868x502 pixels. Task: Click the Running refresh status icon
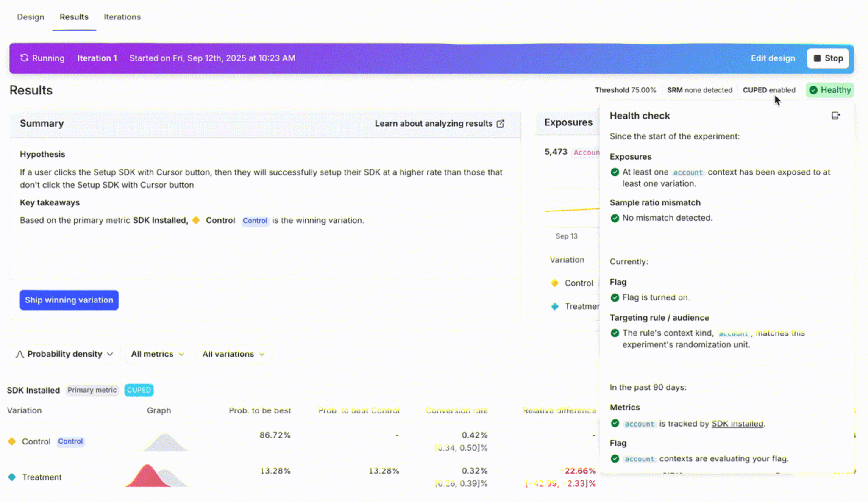tap(25, 58)
